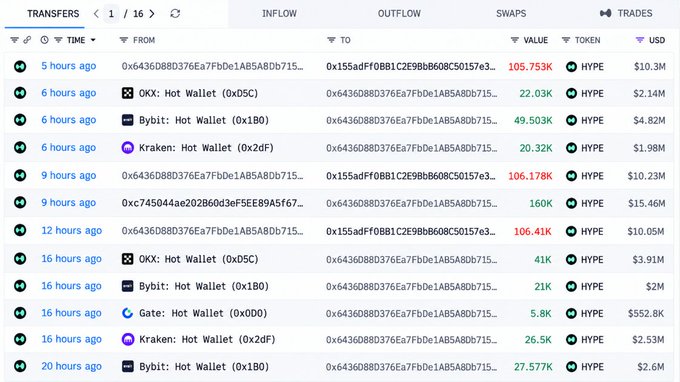Click the link icon in header
Image resolution: width=680 pixels, height=382 pixels.
click(27, 40)
